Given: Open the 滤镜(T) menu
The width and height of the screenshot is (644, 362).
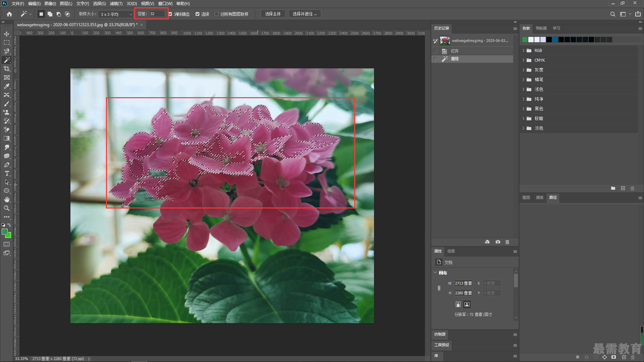Looking at the screenshot, I should click(x=116, y=4).
